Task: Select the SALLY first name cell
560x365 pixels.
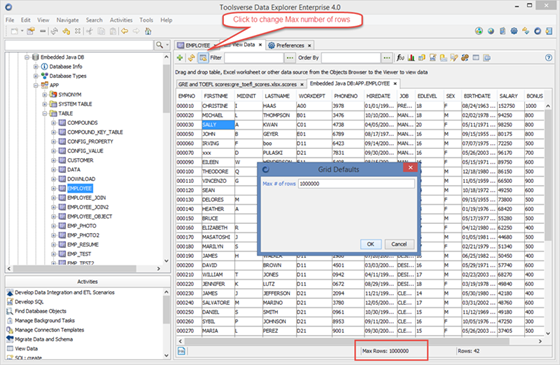Action: (218, 125)
